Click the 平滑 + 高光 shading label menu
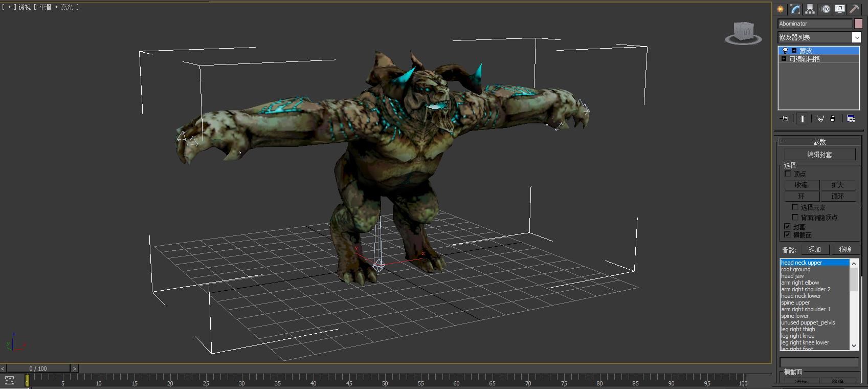 [x=56, y=8]
